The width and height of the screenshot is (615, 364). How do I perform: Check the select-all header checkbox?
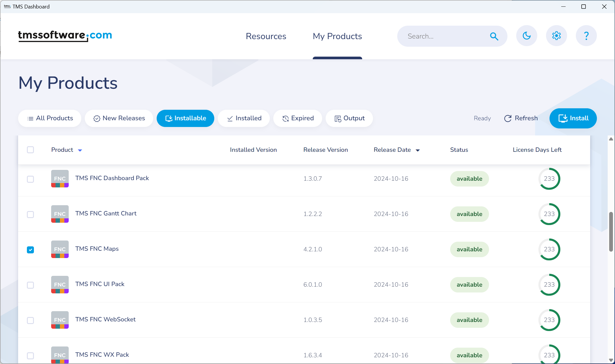[30, 150]
